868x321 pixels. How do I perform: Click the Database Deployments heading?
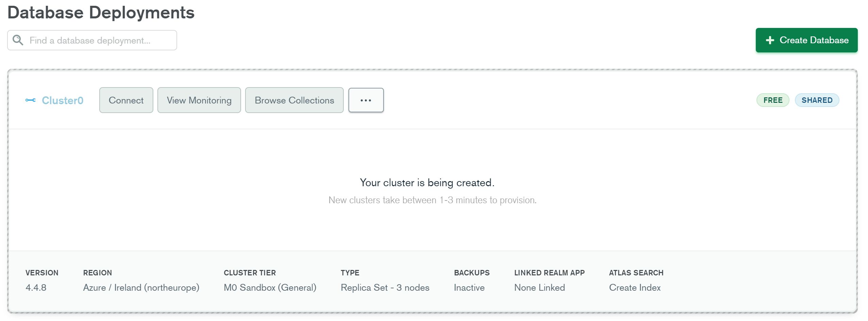101,13
